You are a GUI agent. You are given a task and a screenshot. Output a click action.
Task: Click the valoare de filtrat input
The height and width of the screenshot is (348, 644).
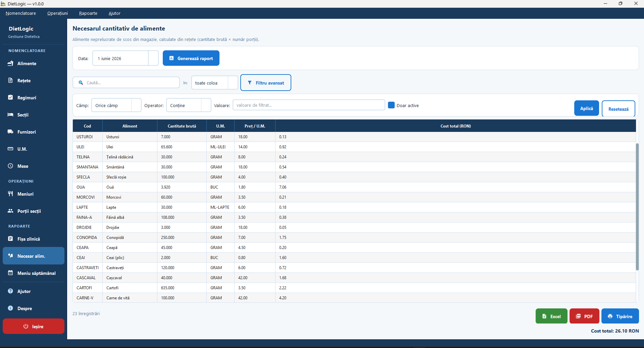309,105
